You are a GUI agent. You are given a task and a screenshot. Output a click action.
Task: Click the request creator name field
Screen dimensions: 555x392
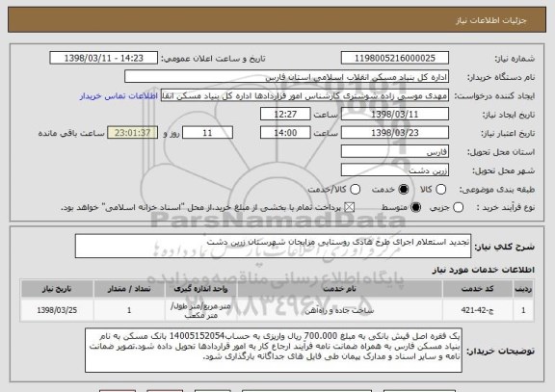(304, 95)
